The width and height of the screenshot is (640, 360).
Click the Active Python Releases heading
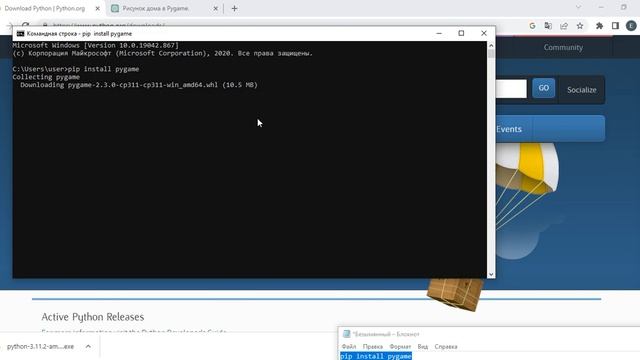[93, 317]
